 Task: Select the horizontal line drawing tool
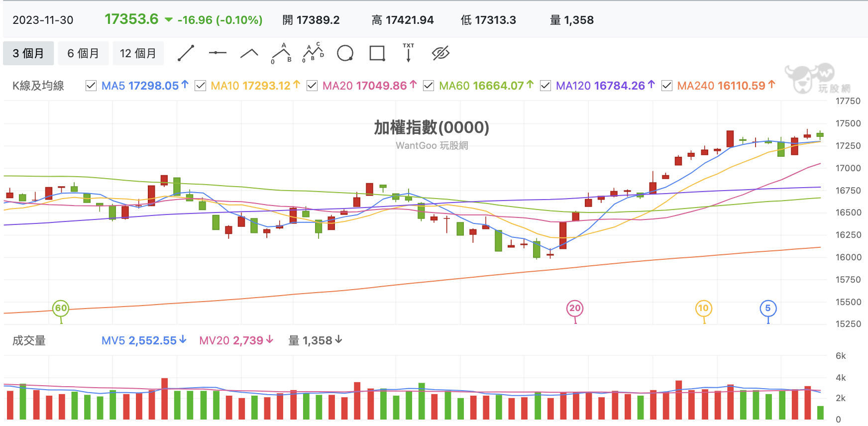(217, 52)
